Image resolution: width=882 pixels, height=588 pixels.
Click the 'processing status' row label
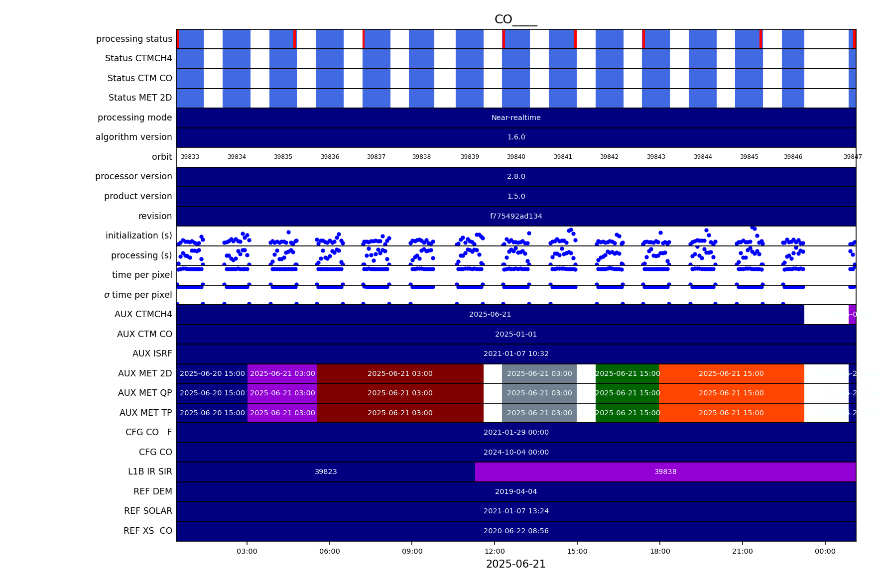[x=134, y=39]
